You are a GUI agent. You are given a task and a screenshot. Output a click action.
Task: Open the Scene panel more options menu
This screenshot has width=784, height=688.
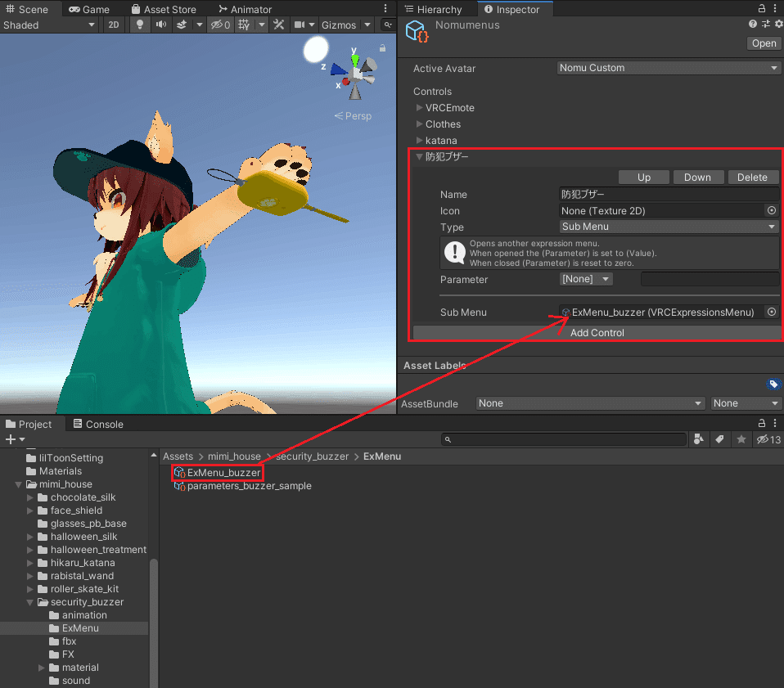[385, 9]
